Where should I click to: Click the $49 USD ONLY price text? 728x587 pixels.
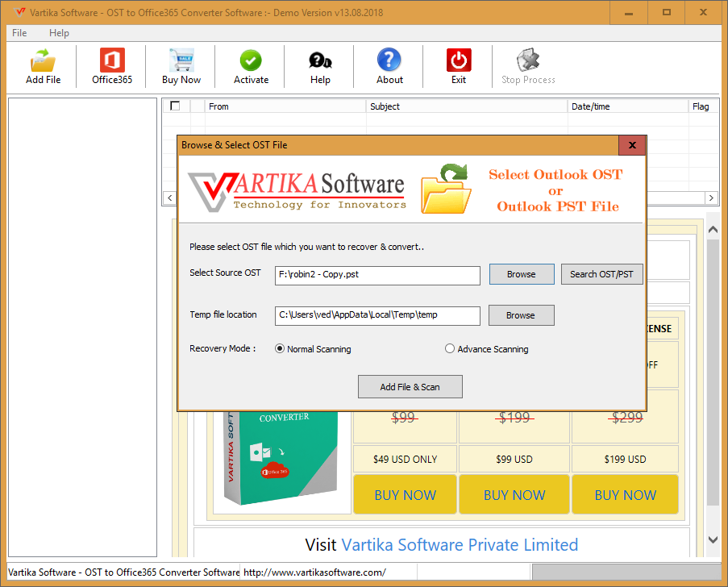point(405,460)
